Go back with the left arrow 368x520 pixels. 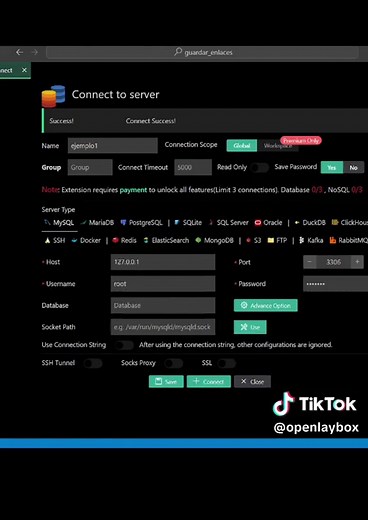[x=19, y=52]
